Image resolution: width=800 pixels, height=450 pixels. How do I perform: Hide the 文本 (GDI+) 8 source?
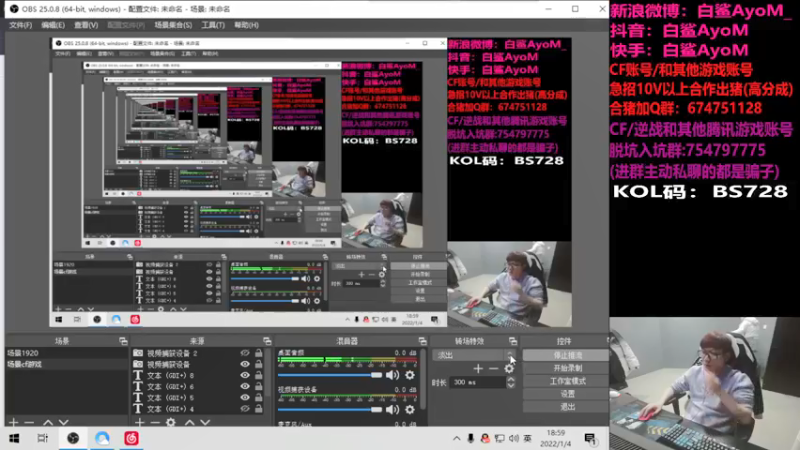pos(245,376)
